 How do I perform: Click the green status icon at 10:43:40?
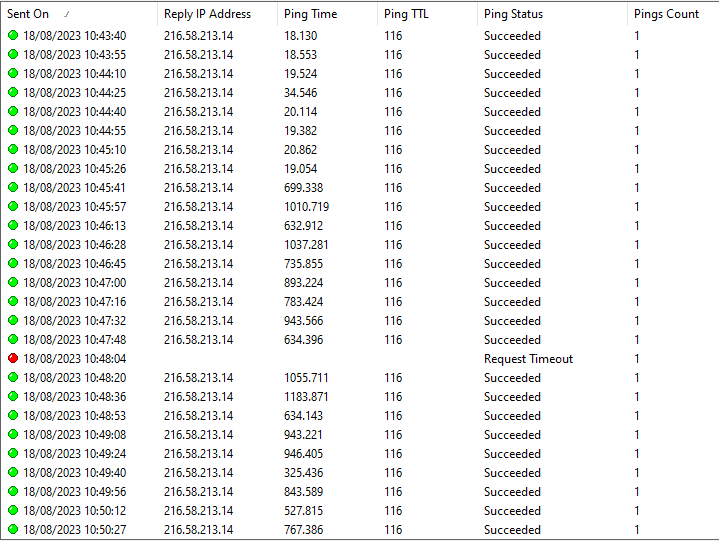[x=13, y=36]
